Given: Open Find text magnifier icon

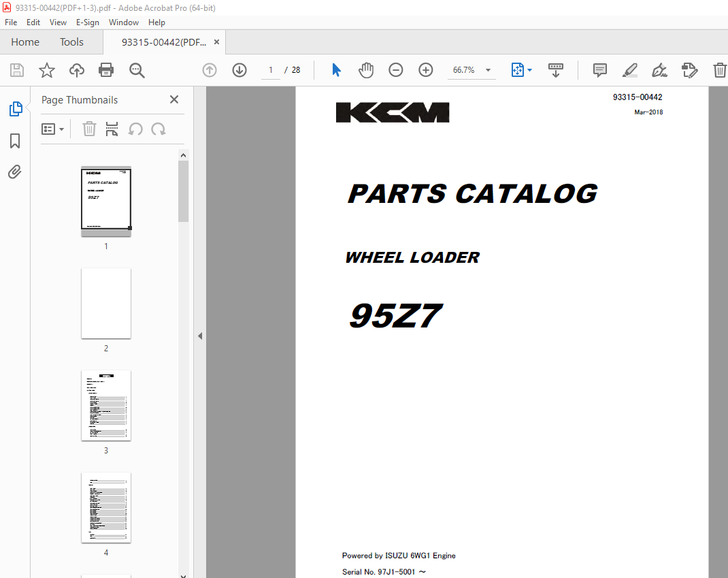Looking at the screenshot, I should tap(137, 70).
